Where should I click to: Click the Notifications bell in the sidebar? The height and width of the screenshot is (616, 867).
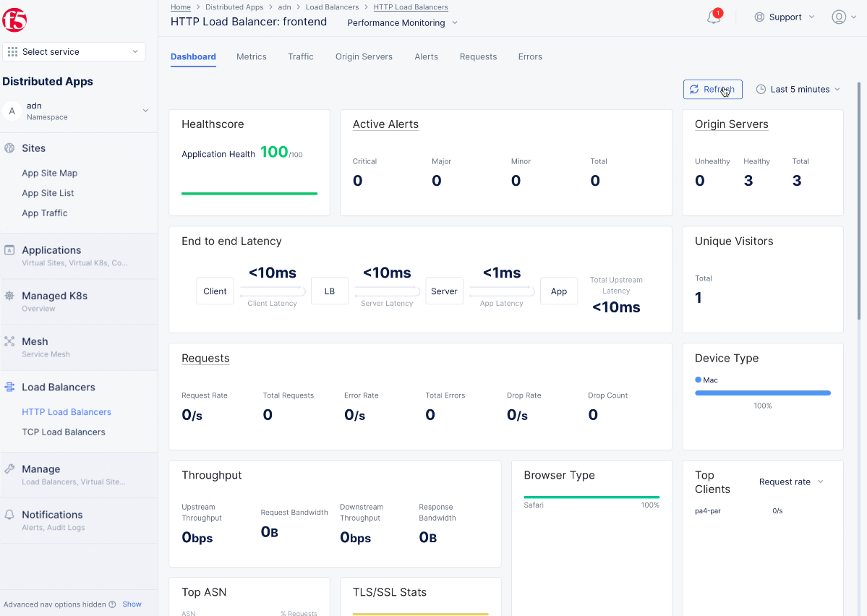click(x=8, y=514)
